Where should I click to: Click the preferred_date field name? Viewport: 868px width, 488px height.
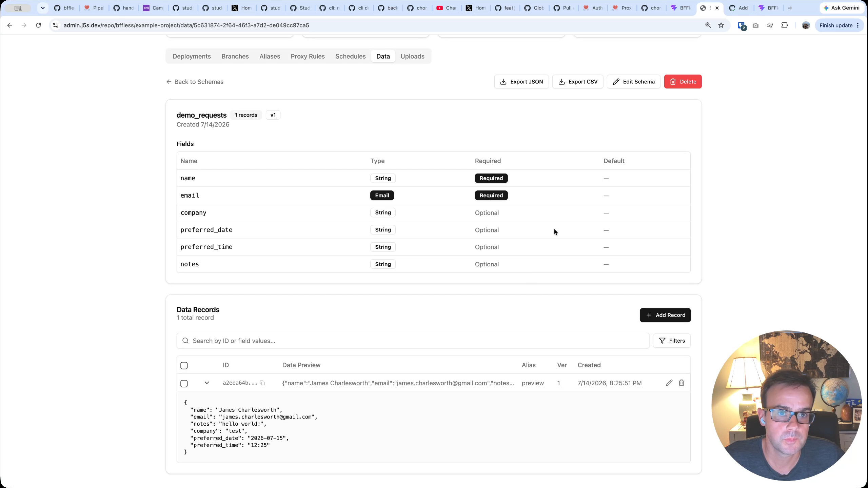pyautogui.click(x=206, y=230)
